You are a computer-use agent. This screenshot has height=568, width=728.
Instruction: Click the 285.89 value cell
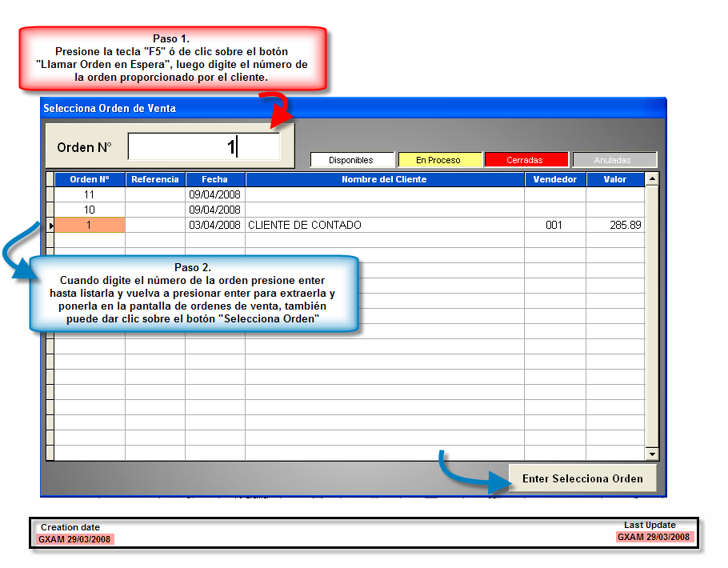(614, 226)
